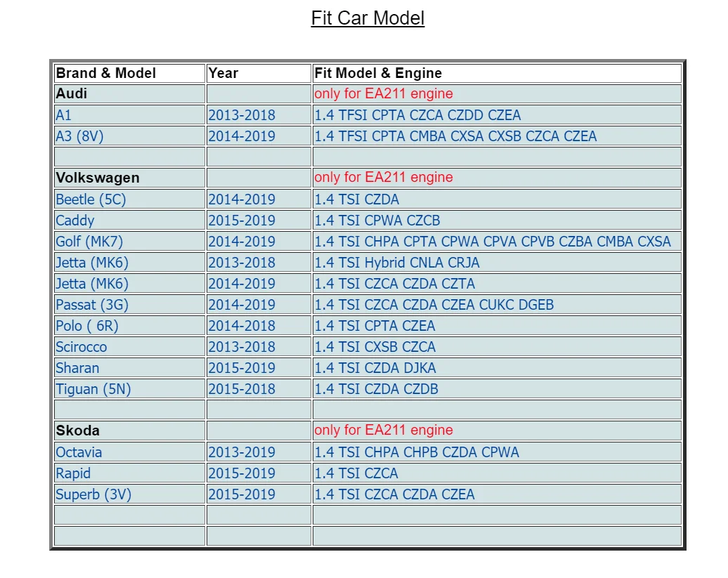Click the year 2015-2019 in the Superb row
The image size is (728, 578).
tap(259, 494)
